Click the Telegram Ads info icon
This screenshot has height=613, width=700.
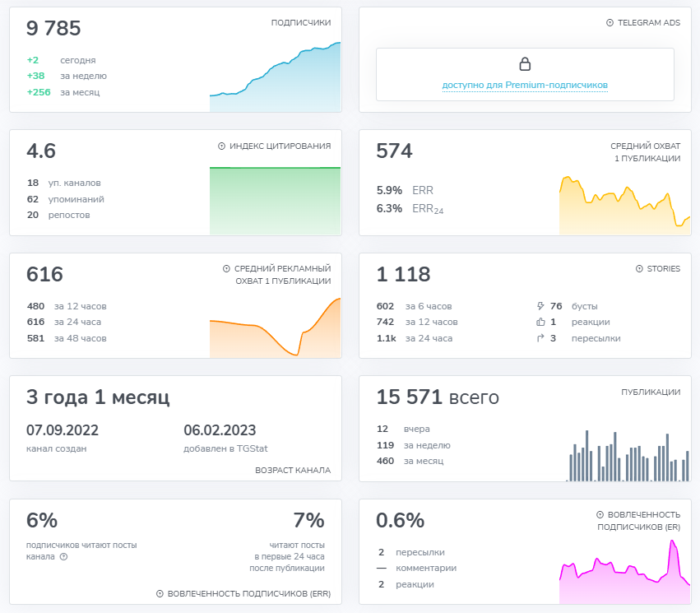(x=608, y=23)
